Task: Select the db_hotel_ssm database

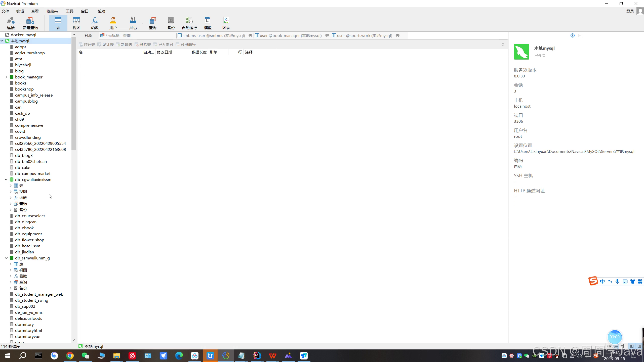Action: click(x=27, y=246)
